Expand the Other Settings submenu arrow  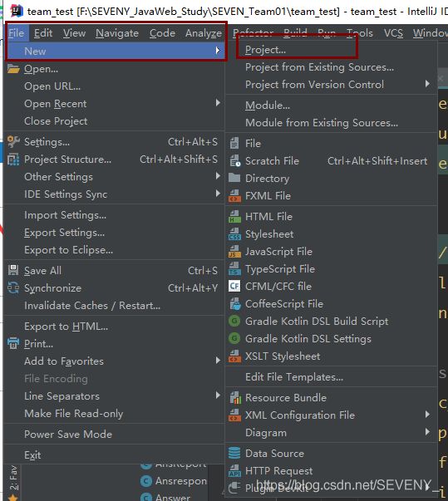(x=218, y=176)
